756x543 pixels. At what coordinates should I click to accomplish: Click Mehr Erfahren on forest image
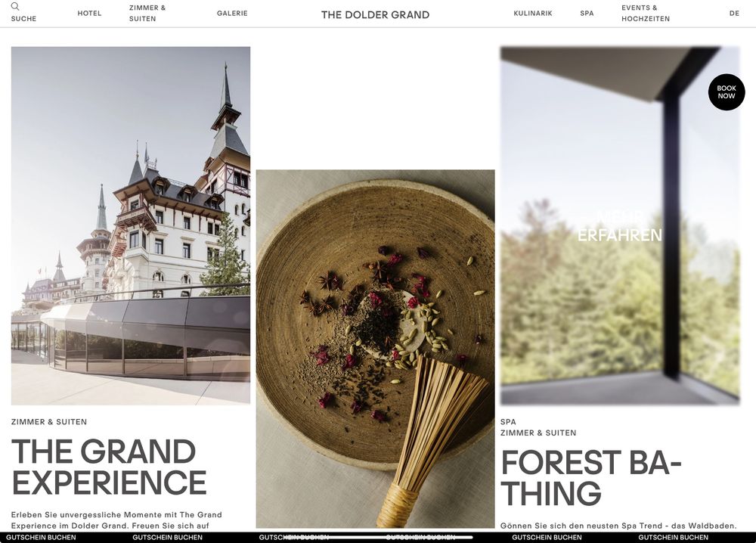click(620, 227)
